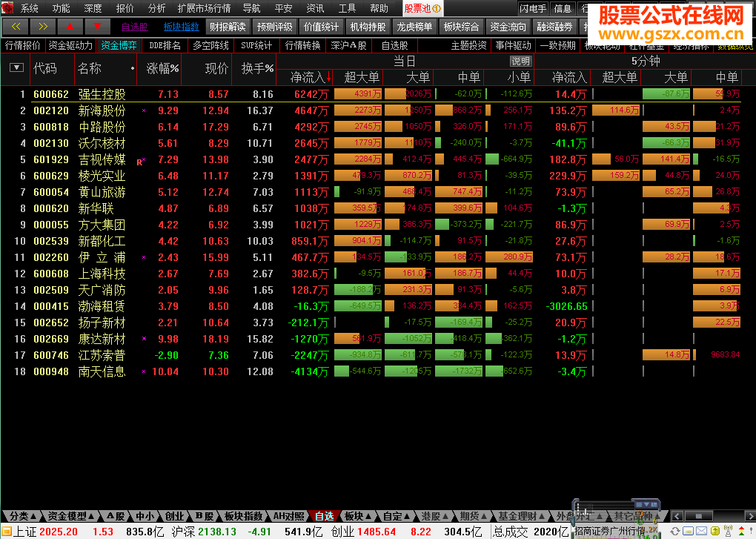The width and height of the screenshot is (756, 539).
Task: Go back with the double left arrow
Action: pyautogui.click(x=16, y=27)
